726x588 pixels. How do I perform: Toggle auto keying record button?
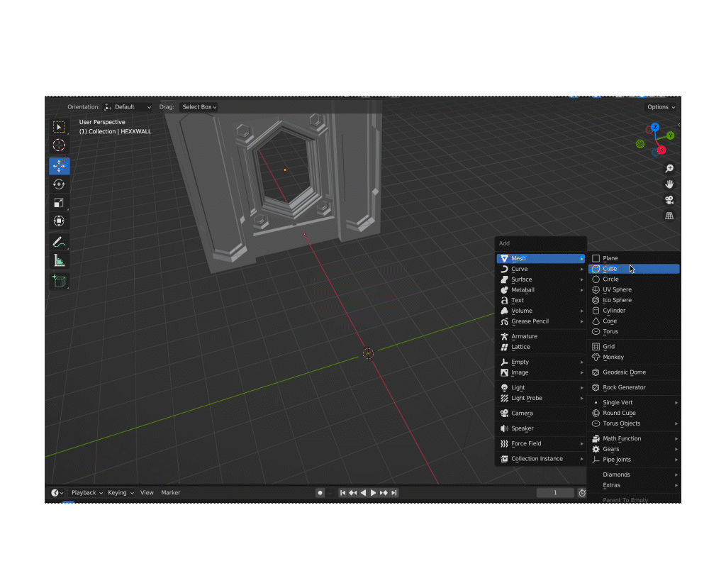coord(320,492)
